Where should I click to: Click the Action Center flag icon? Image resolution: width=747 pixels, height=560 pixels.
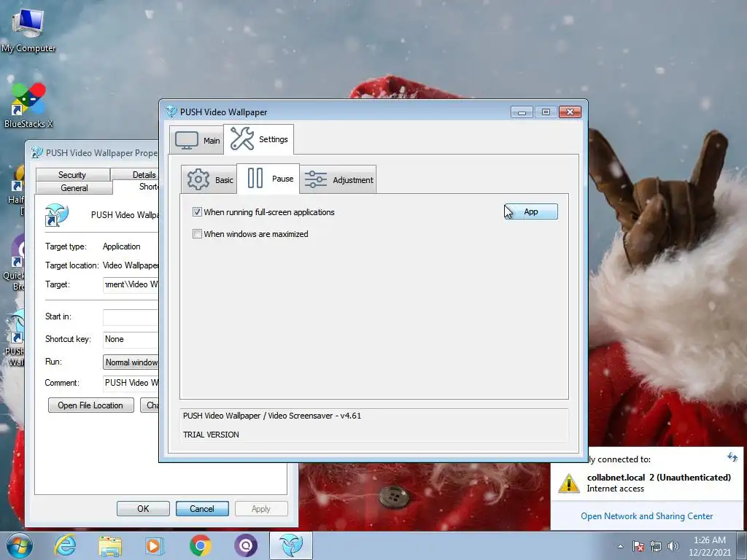click(638, 546)
